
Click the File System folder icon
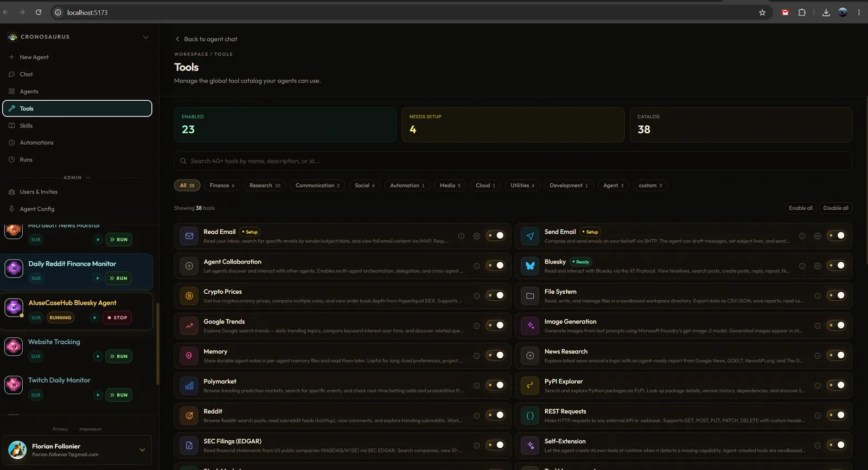click(530, 296)
